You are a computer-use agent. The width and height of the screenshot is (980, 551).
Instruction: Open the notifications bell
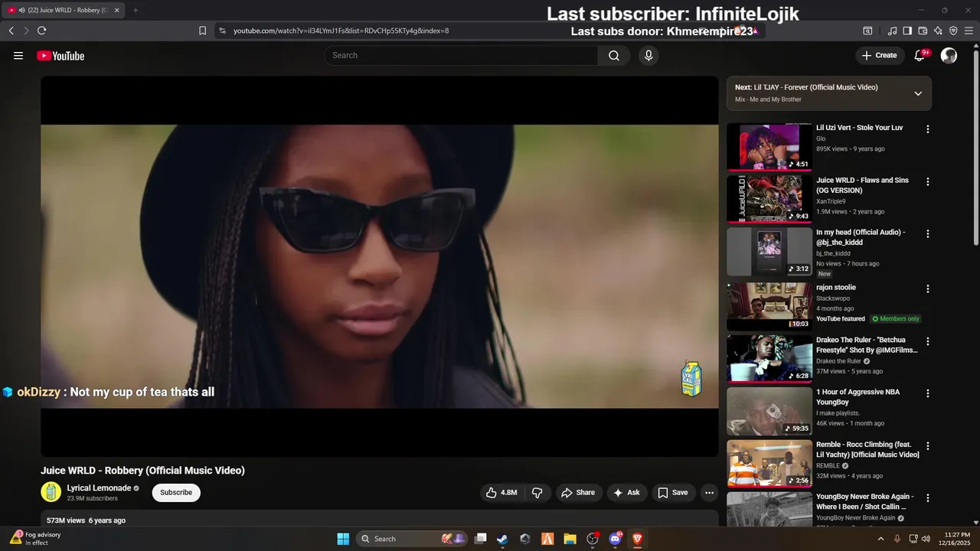pyautogui.click(x=920, y=55)
